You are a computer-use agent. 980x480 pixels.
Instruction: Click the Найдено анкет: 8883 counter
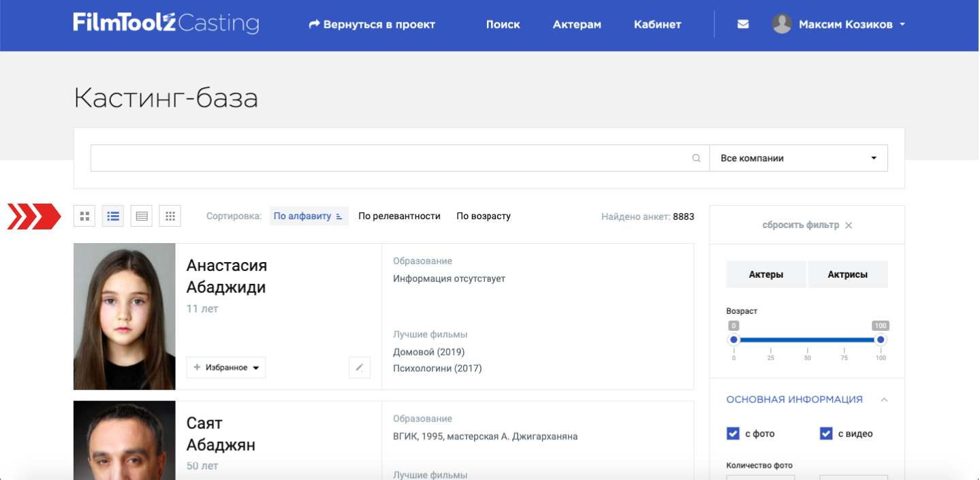tap(648, 217)
